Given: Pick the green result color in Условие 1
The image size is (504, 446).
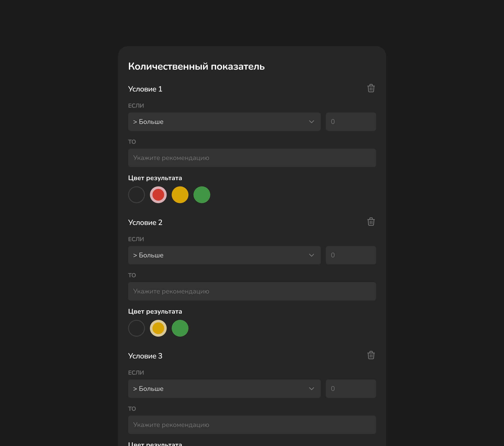Looking at the screenshot, I should (x=202, y=195).
